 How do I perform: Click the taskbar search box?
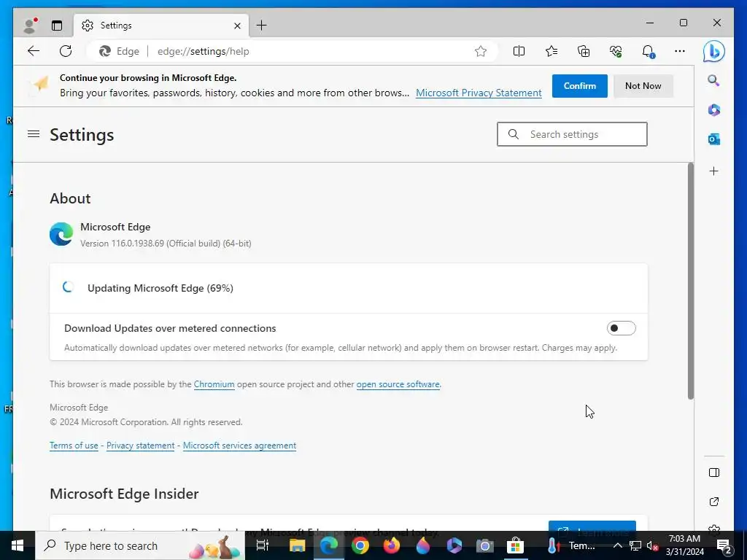click(140, 545)
